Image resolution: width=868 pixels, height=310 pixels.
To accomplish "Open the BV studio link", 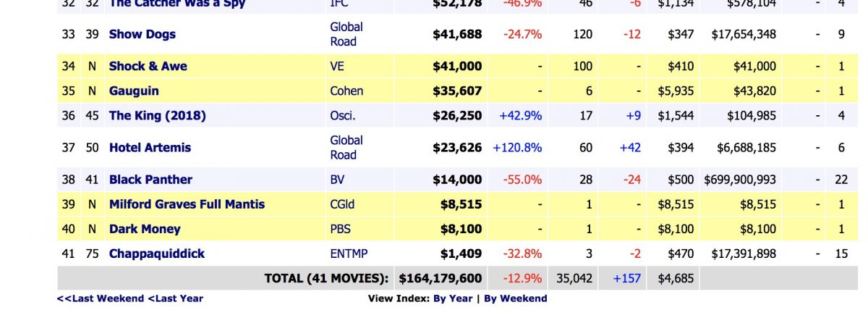I will [338, 179].
